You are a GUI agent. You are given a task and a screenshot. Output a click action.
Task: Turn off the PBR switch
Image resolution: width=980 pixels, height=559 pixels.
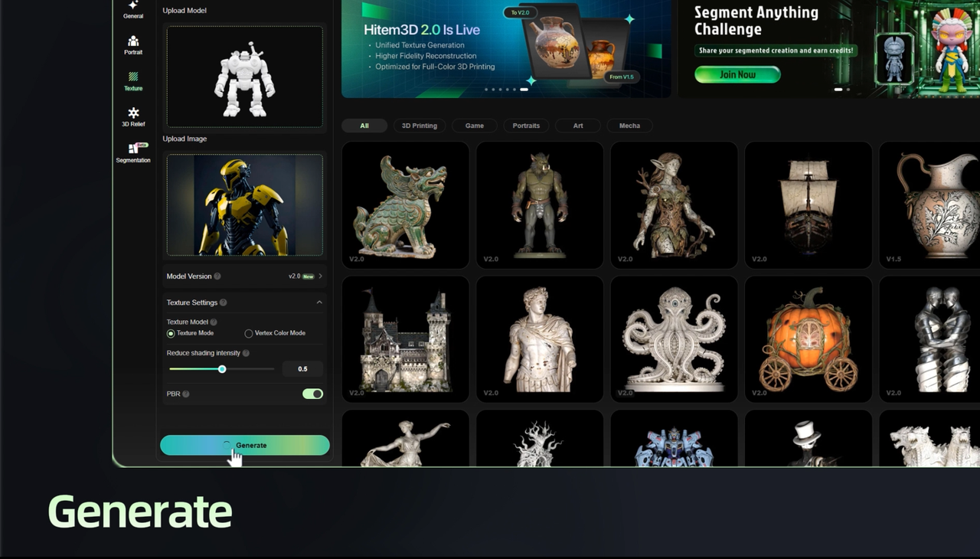312,394
